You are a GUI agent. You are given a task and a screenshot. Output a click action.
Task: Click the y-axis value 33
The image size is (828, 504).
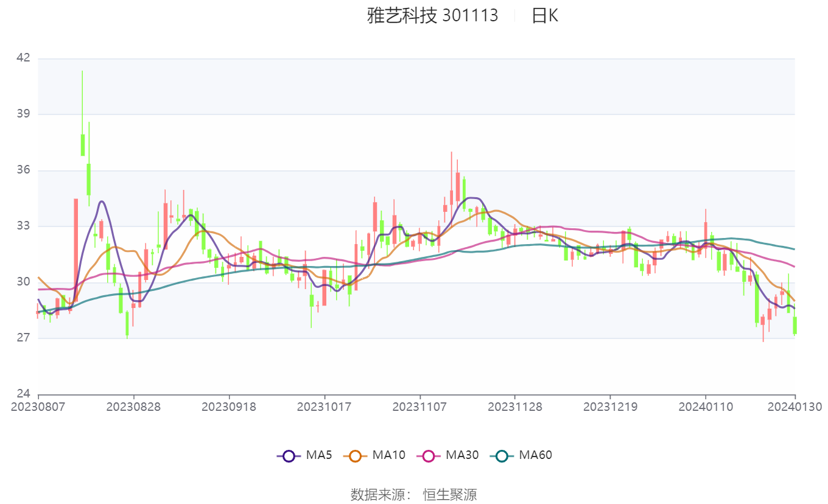(23, 226)
